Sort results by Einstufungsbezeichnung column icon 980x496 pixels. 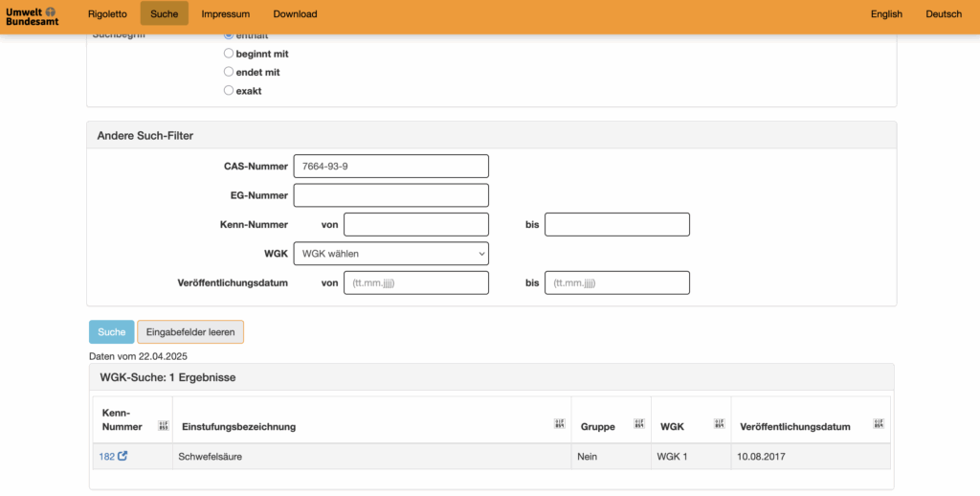561,424
